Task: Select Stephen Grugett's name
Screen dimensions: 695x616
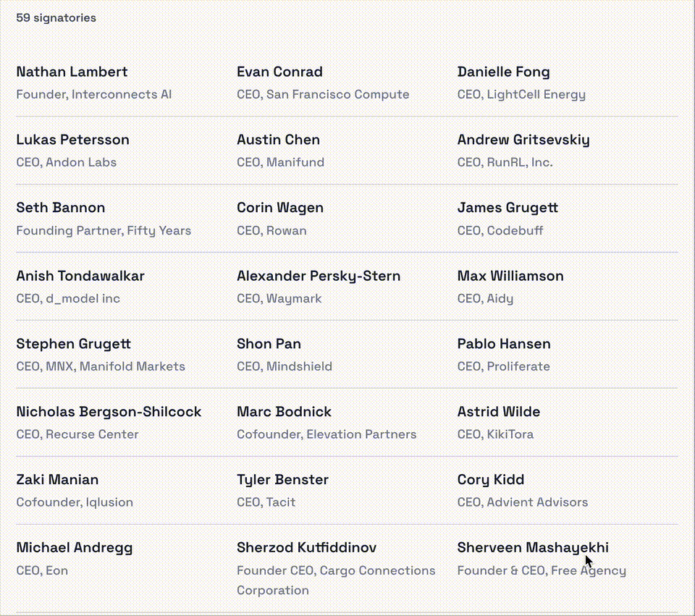Action: (x=73, y=344)
